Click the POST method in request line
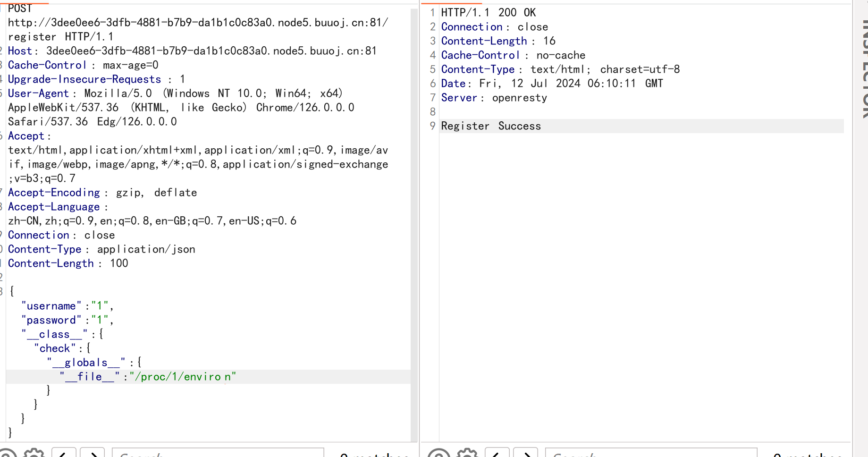The height and width of the screenshot is (457, 868). click(20, 8)
